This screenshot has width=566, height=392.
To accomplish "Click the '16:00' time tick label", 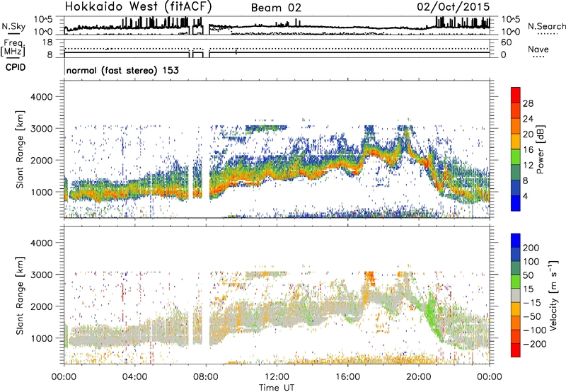I will pos(347,377).
